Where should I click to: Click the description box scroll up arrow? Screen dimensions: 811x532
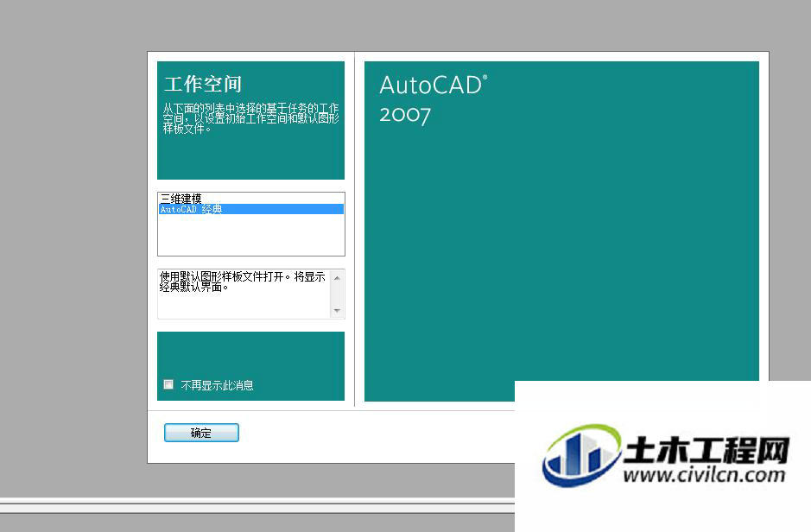point(337,278)
